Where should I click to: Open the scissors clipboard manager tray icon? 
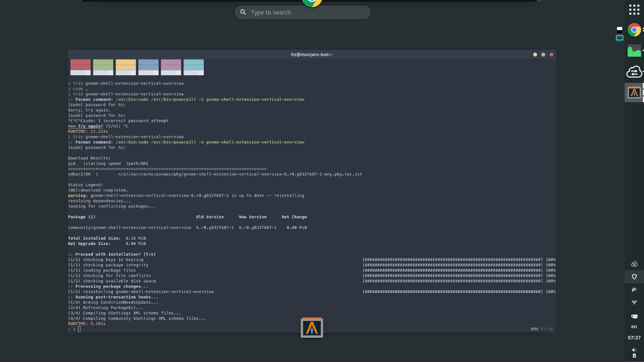click(634, 302)
